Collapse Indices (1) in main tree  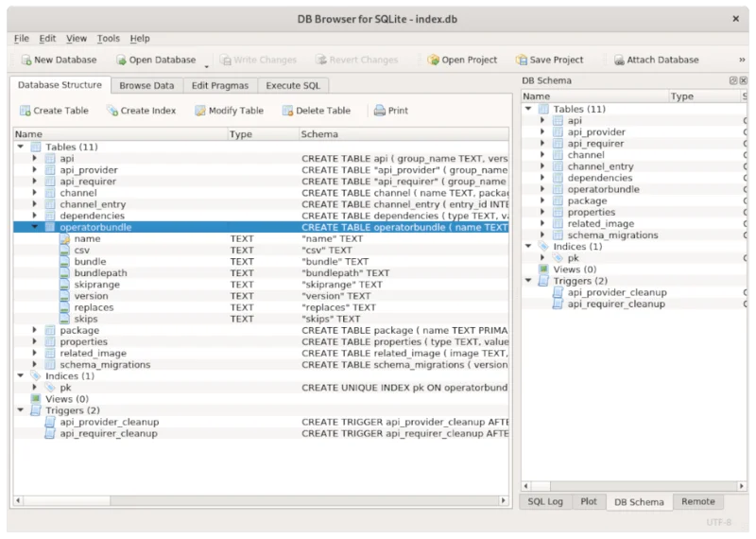21,375
